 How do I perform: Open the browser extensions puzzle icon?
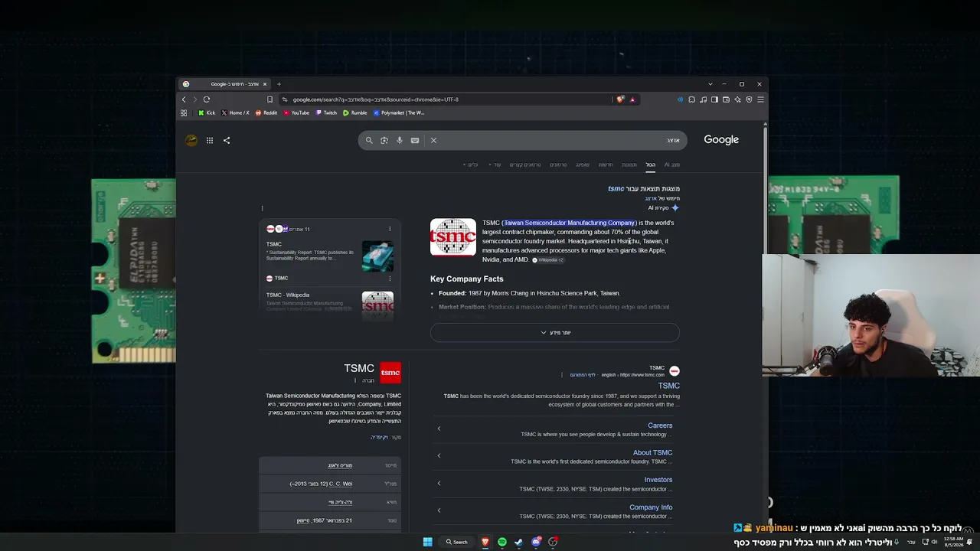point(691,99)
